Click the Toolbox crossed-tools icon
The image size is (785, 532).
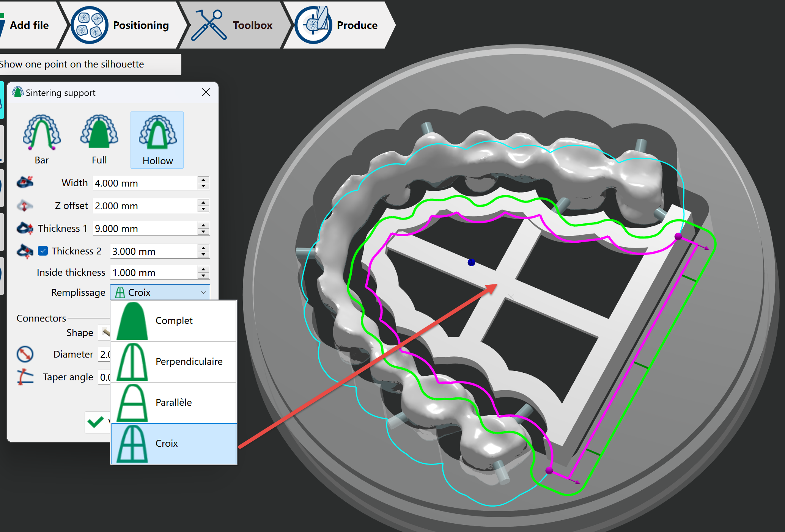point(209,25)
